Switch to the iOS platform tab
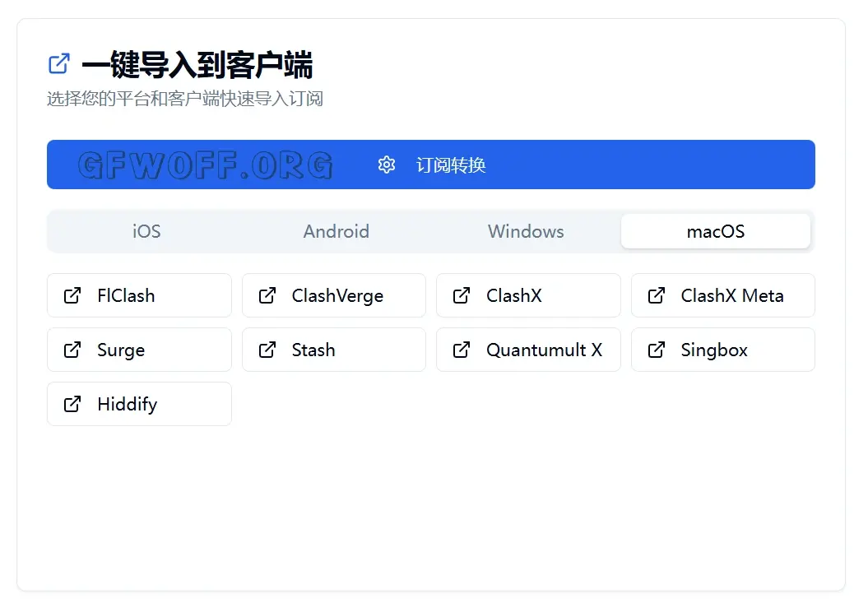The image size is (868, 612). (x=145, y=231)
